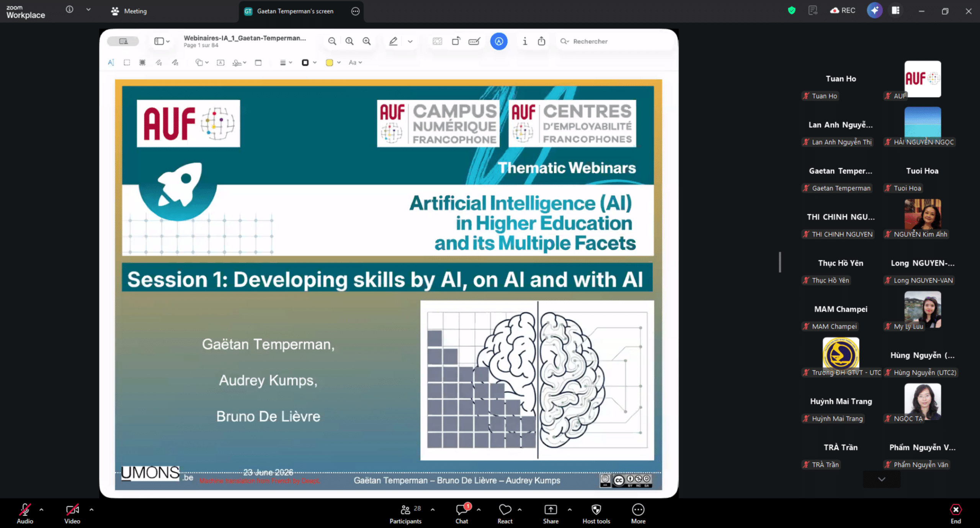Click the black border color swatch

[305, 62]
